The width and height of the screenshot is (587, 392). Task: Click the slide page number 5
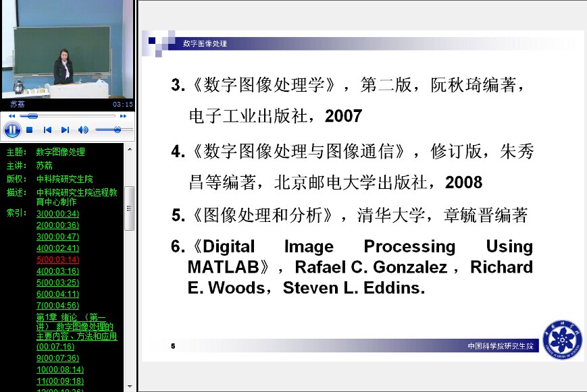[173, 346]
